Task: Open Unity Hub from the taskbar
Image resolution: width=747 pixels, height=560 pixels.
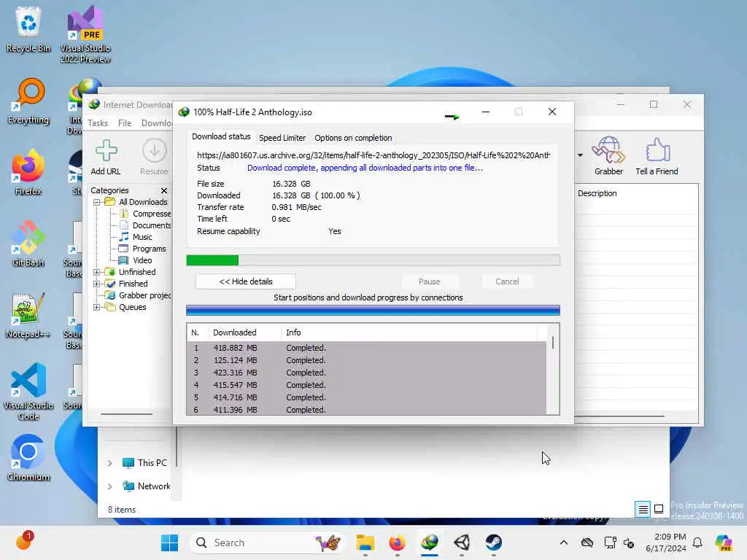Action: click(461, 542)
